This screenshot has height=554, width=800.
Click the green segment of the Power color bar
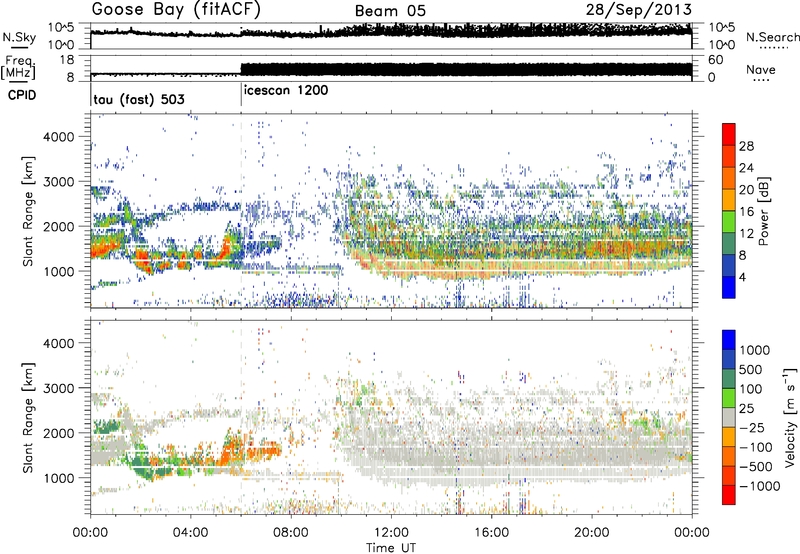click(x=729, y=221)
